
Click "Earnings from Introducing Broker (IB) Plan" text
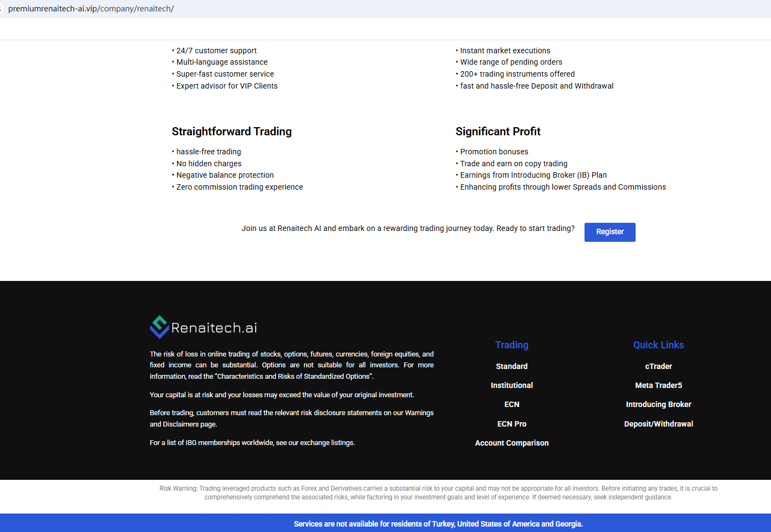coord(531,175)
